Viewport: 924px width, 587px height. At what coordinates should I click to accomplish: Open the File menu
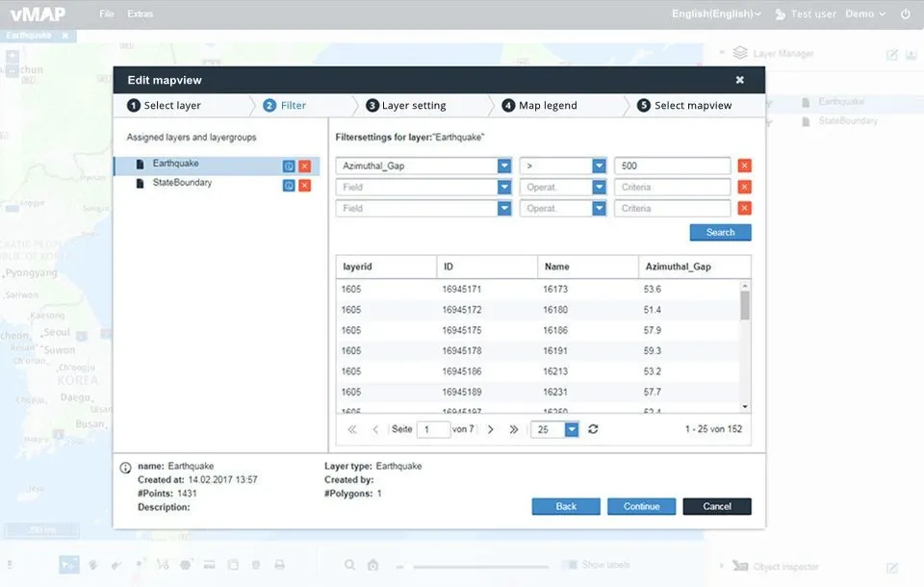tap(107, 13)
